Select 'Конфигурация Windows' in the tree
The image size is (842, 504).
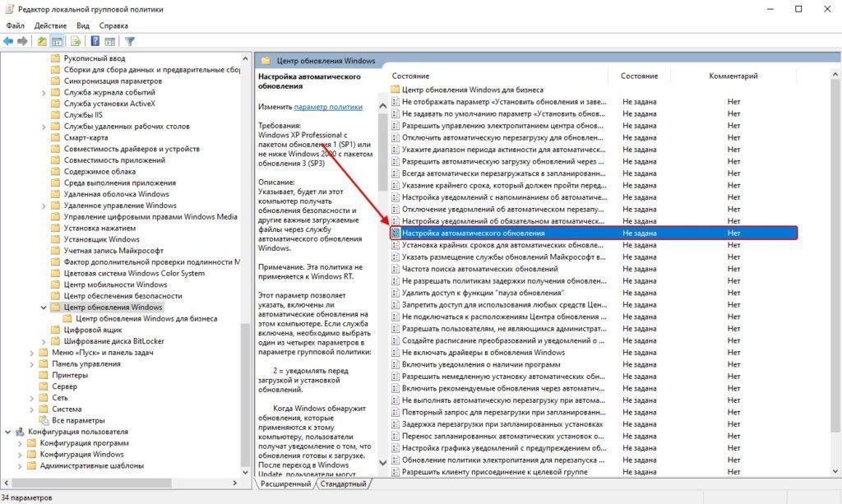click(81, 454)
